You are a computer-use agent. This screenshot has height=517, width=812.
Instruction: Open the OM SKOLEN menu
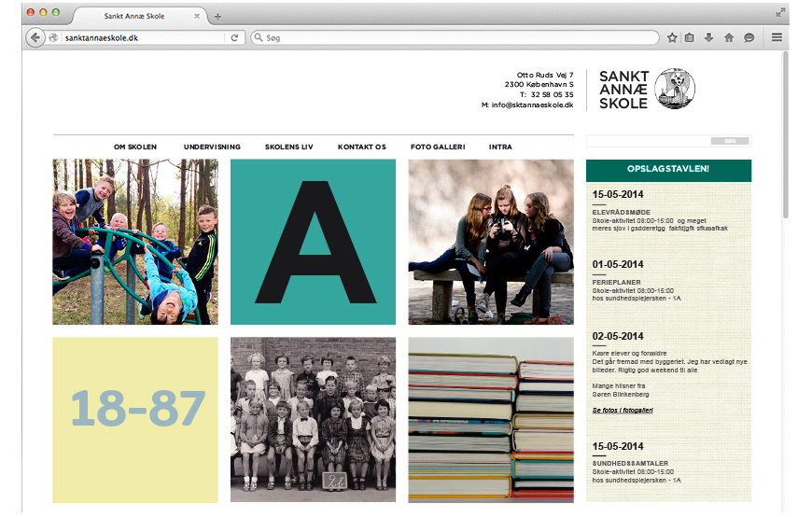click(135, 147)
